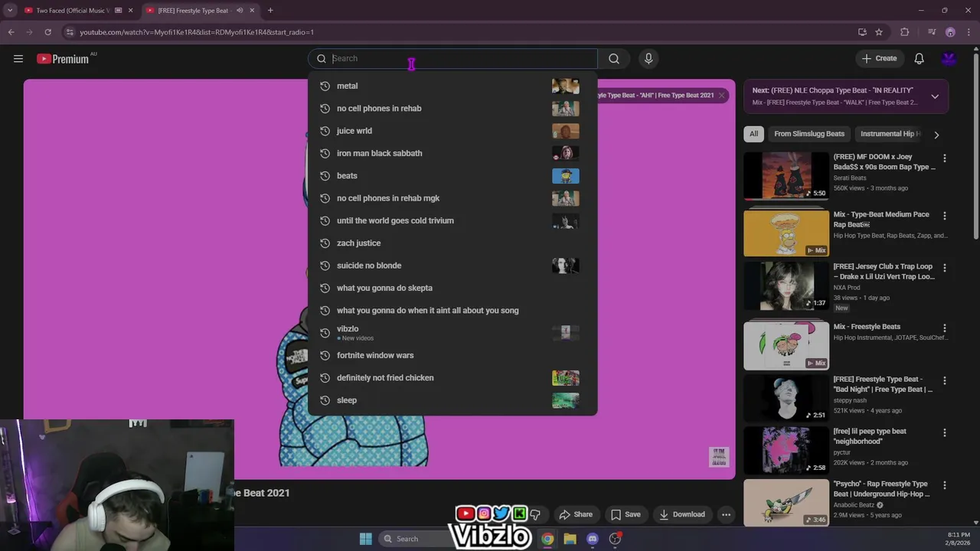Open the YouTube guide hamburger menu
The image size is (980, 551).
click(18, 59)
